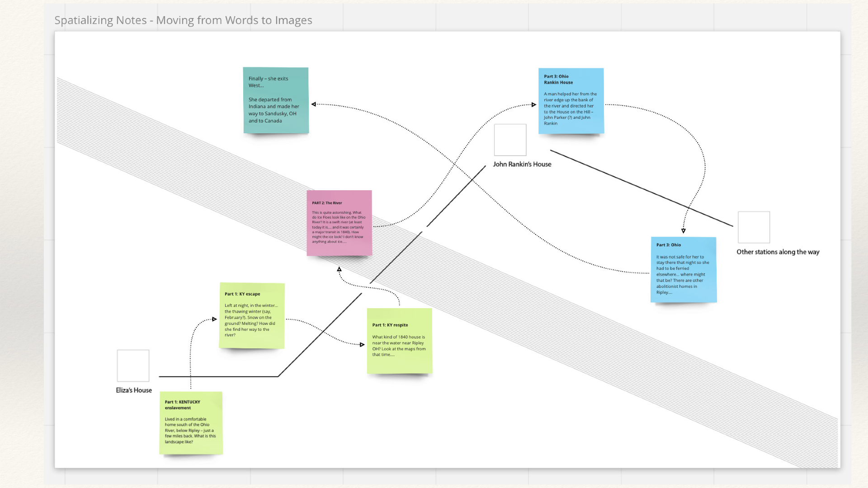
Task: Click the "Other stations along the way" placeholder frame
Action: [753, 227]
